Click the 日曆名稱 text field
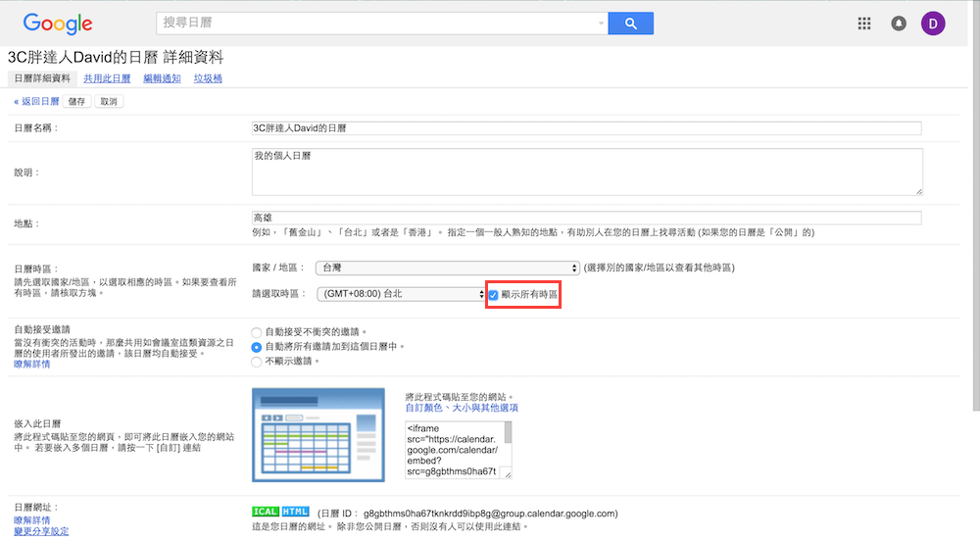Image resolution: width=980 pixels, height=539 pixels. coord(586,128)
